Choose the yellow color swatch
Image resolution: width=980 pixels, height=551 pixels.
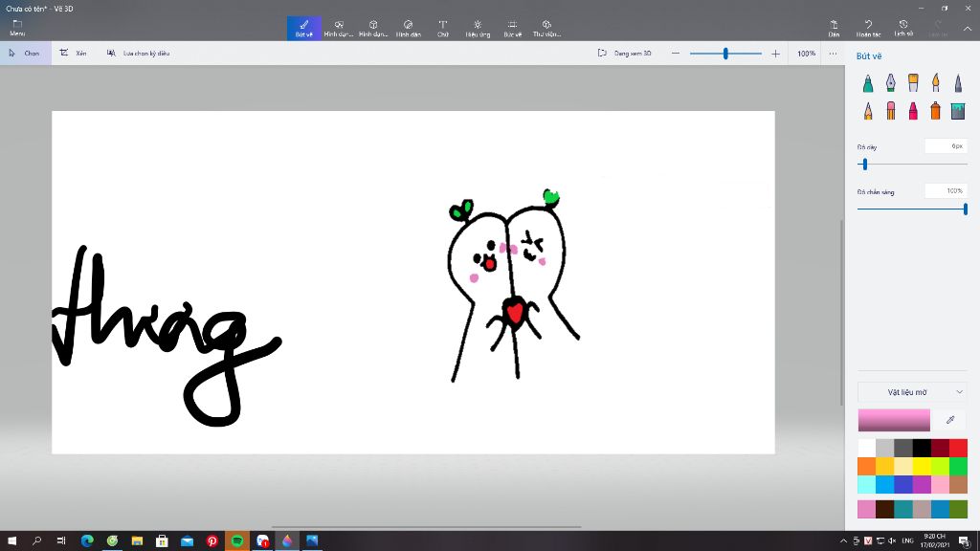(x=922, y=466)
